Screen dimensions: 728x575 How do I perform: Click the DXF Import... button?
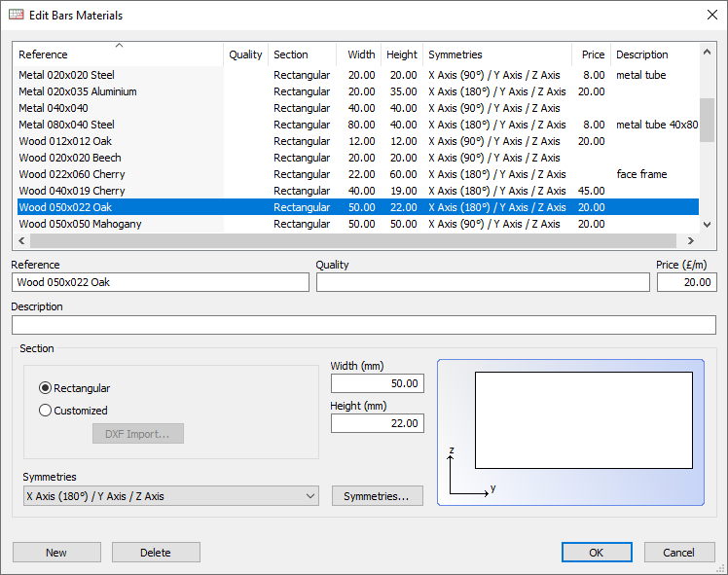point(138,434)
